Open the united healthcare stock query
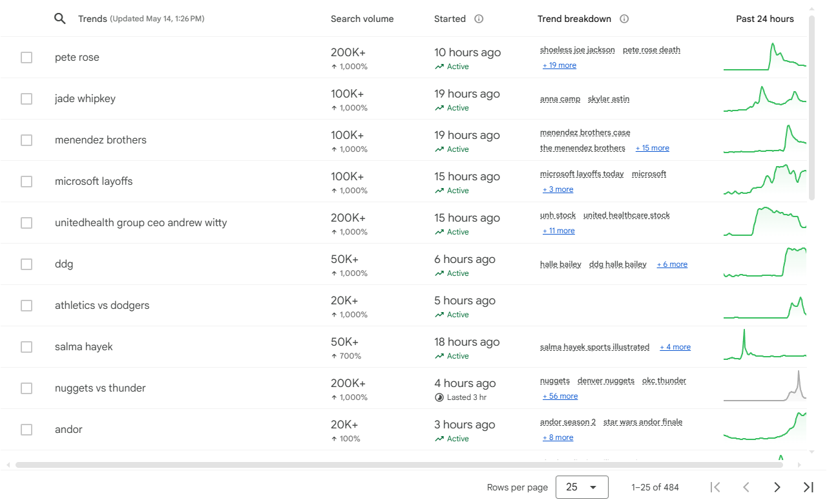 coord(627,215)
